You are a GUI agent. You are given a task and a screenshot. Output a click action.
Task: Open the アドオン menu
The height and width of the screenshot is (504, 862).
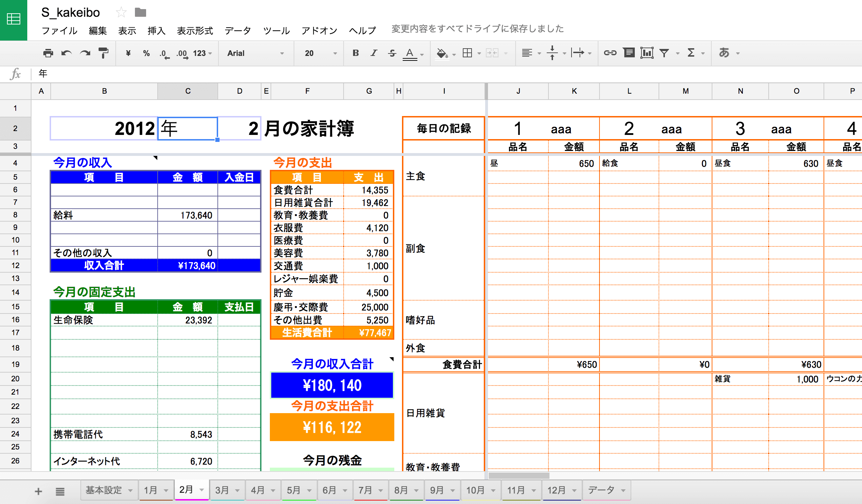tap(319, 31)
